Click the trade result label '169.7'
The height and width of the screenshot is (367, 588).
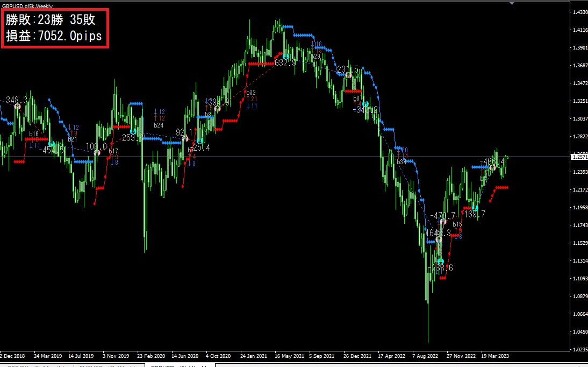pos(475,215)
